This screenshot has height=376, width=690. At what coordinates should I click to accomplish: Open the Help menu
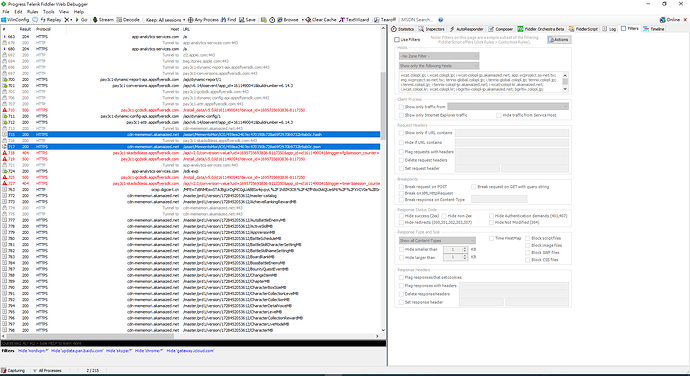pyautogui.click(x=79, y=12)
